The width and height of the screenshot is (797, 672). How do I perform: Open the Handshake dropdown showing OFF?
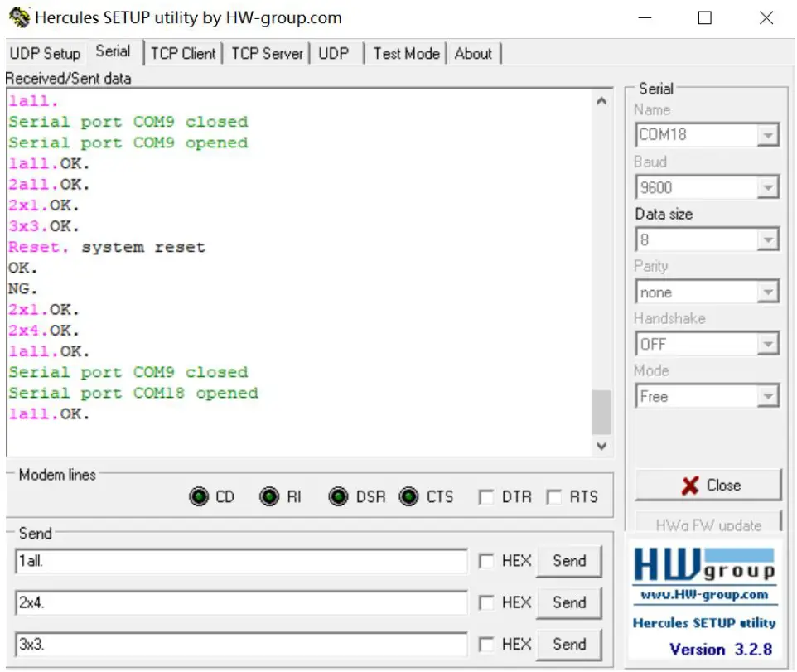(767, 344)
